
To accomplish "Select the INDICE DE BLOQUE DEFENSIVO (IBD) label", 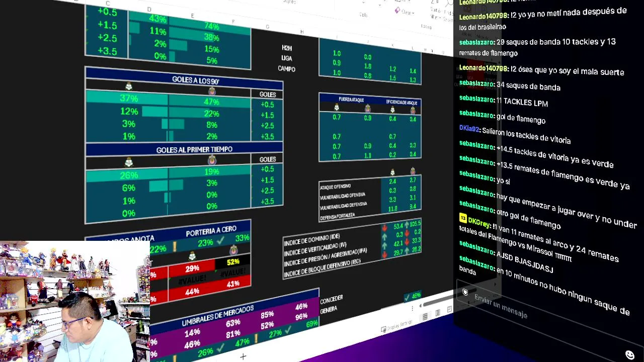I will pos(323,268).
